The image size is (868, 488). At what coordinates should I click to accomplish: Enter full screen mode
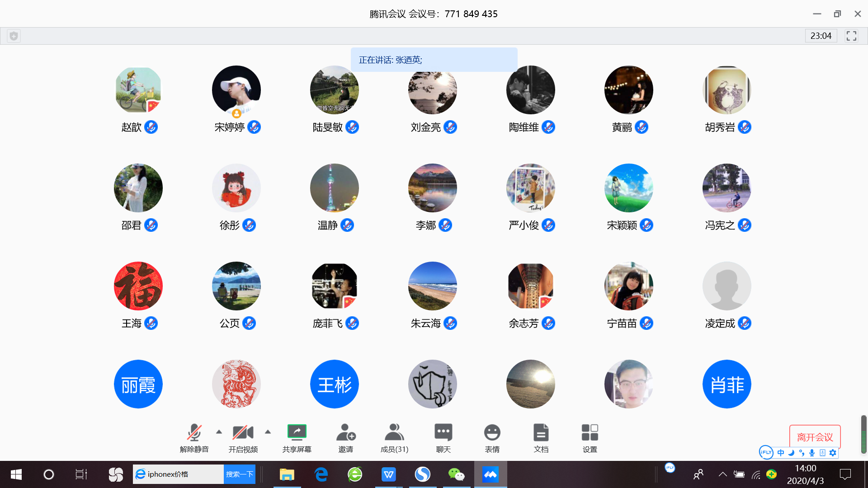(x=851, y=36)
